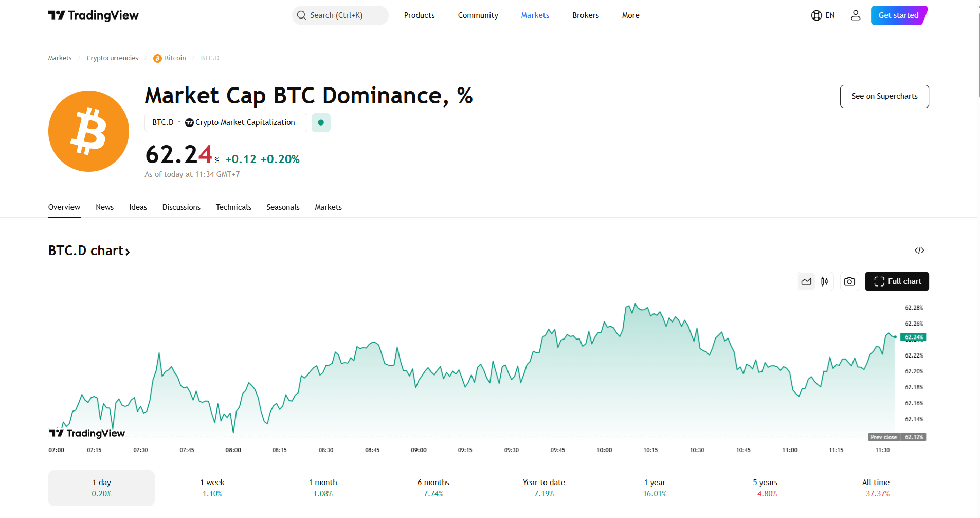Take a chart snapshot with camera icon

tap(849, 281)
